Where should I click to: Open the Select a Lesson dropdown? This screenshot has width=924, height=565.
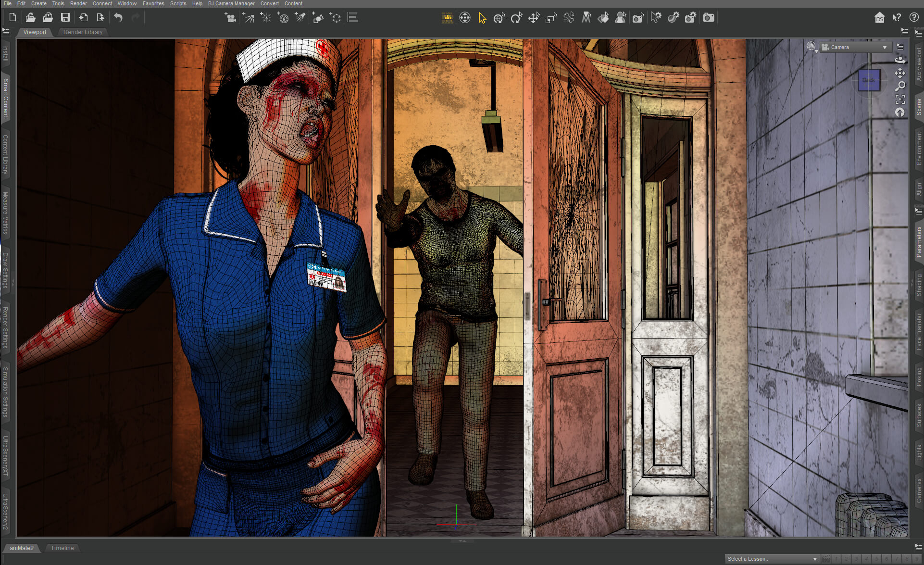click(x=772, y=559)
